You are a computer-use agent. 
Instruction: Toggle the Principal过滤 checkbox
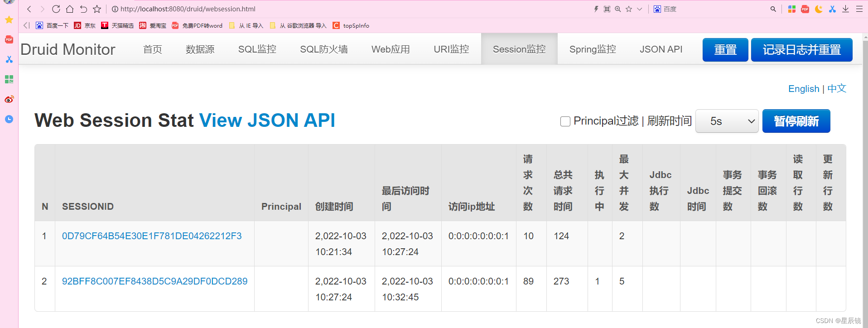click(x=565, y=121)
